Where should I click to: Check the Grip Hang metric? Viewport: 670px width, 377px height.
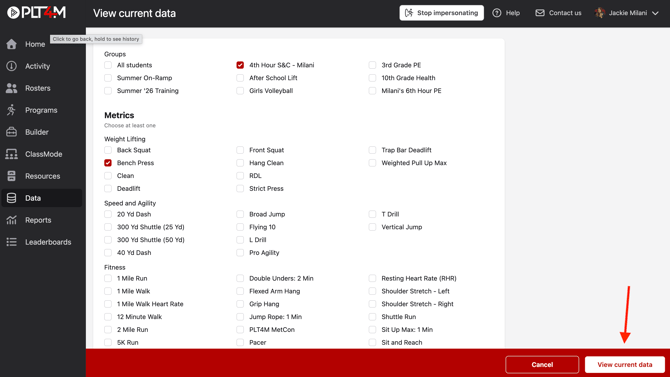click(x=240, y=304)
